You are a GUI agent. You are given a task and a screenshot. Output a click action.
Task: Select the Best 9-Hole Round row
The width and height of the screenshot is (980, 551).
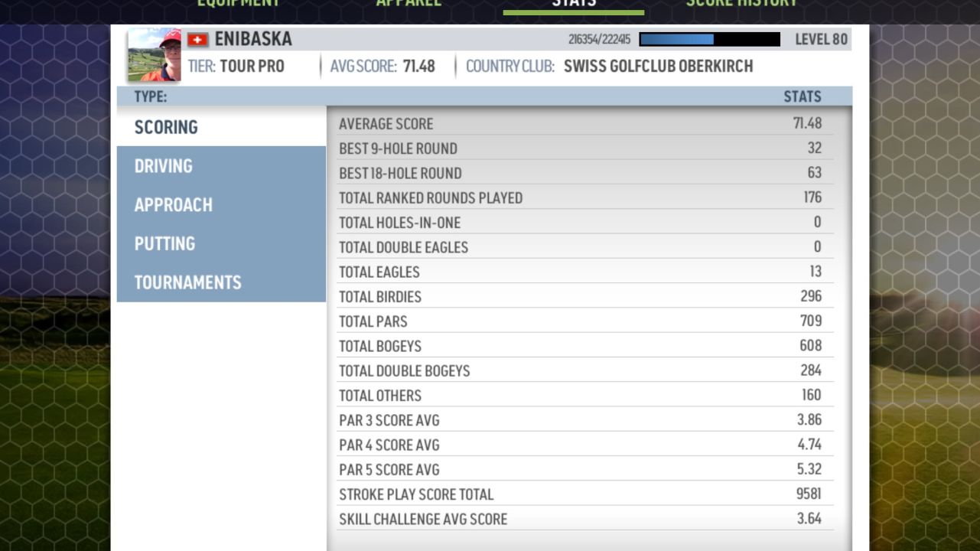click(x=585, y=148)
